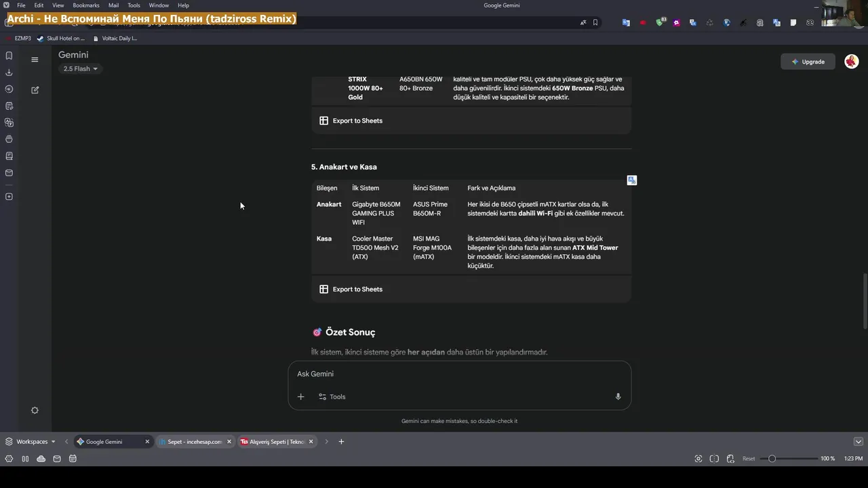Close the Alışveriş Sepeti tab

tap(311, 442)
